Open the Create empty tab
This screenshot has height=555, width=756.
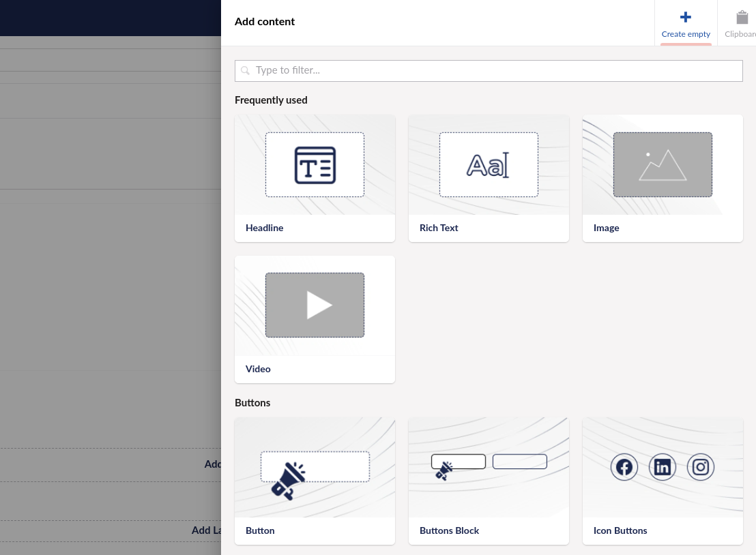(x=686, y=24)
